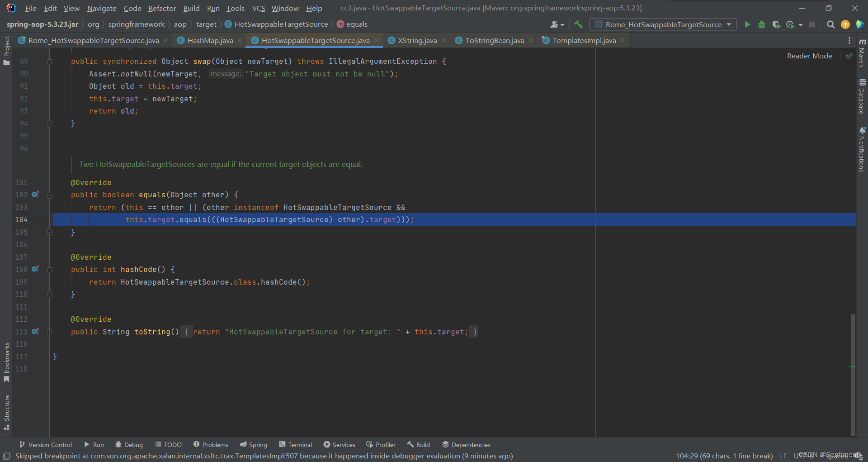Click the green inspections checkmark
Screen dimensions: 868x462
pos(849,56)
